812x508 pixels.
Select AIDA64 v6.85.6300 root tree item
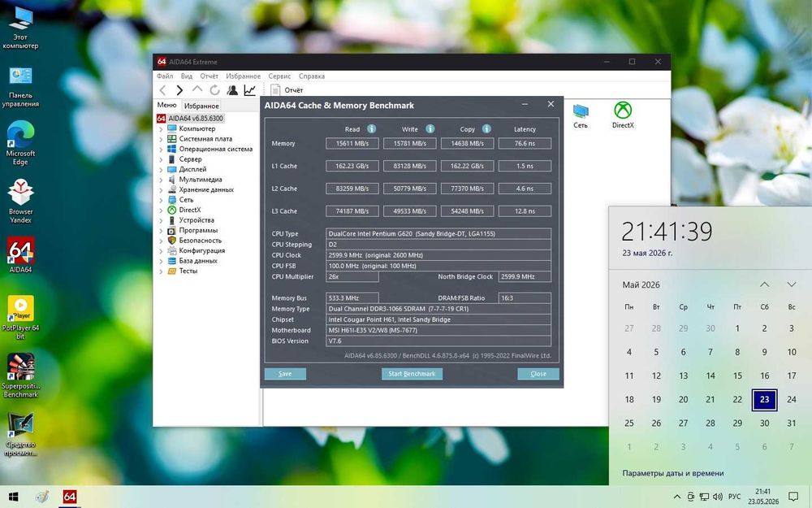click(x=190, y=119)
